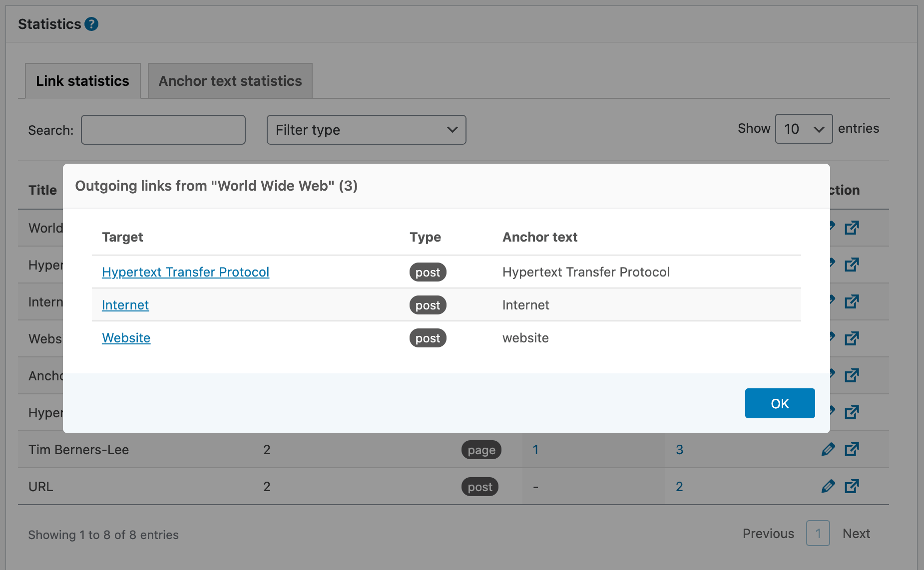Open external link icon in Anchor row
The image size is (924, 570).
852,375
